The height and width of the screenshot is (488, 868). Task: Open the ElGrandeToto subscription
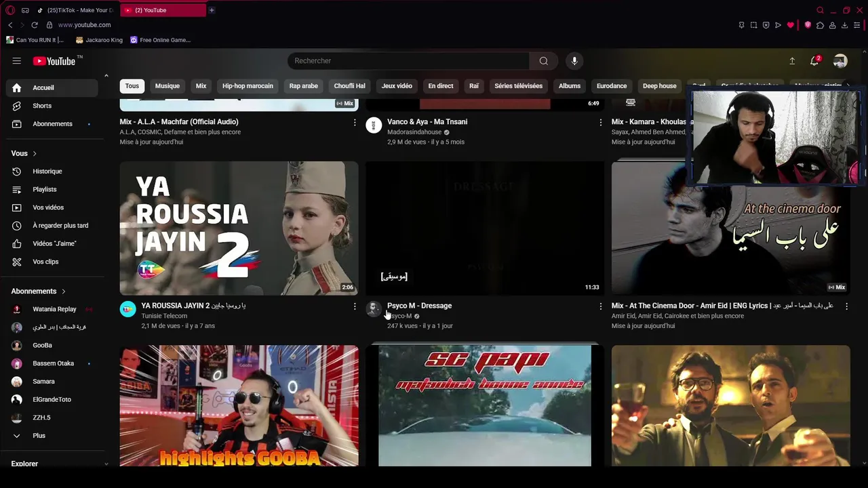coord(52,399)
